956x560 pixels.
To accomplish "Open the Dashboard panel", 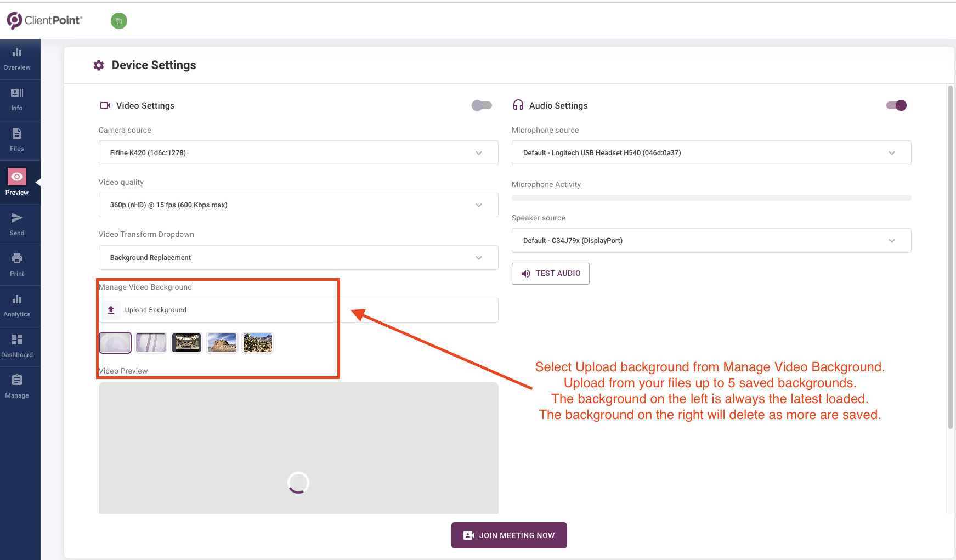I will pyautogui.click(x=17, y=346).
